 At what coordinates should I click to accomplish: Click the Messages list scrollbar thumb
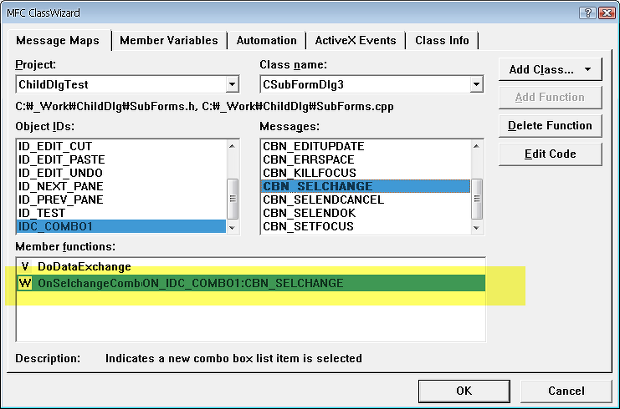coord(476,199)
